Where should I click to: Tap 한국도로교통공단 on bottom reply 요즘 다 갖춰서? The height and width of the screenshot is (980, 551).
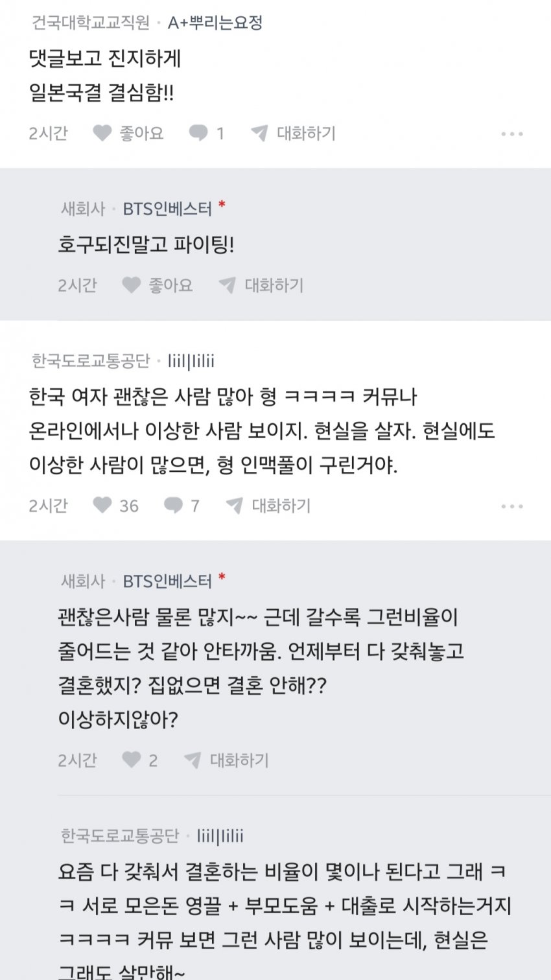[120, 836]
